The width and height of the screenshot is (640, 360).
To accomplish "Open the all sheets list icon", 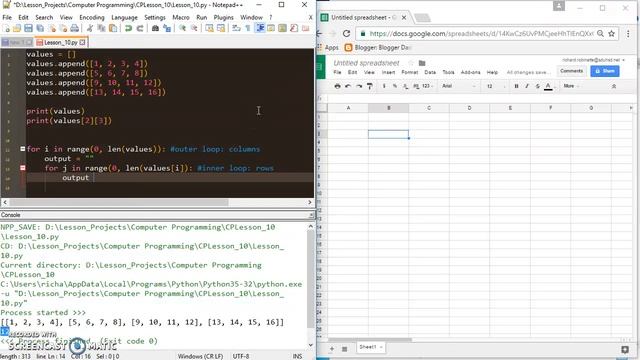I will 344,349.
